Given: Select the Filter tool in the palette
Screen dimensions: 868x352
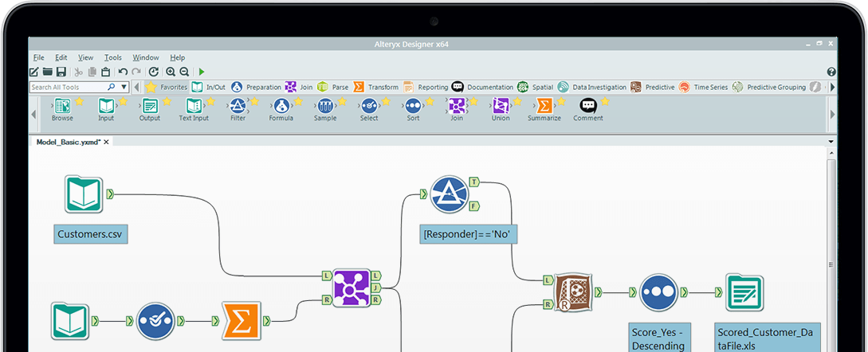Looking at the screenshot, I should tap(238, 106).
